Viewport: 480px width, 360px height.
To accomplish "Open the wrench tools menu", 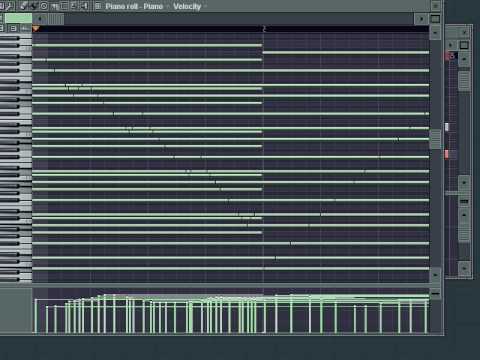I will 9,6.
